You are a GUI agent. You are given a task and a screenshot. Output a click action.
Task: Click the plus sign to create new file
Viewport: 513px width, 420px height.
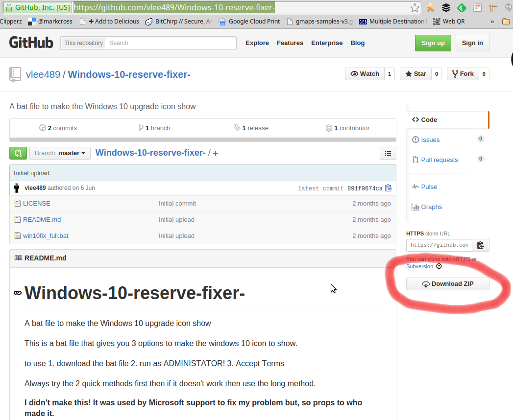[x=215, y=153]
